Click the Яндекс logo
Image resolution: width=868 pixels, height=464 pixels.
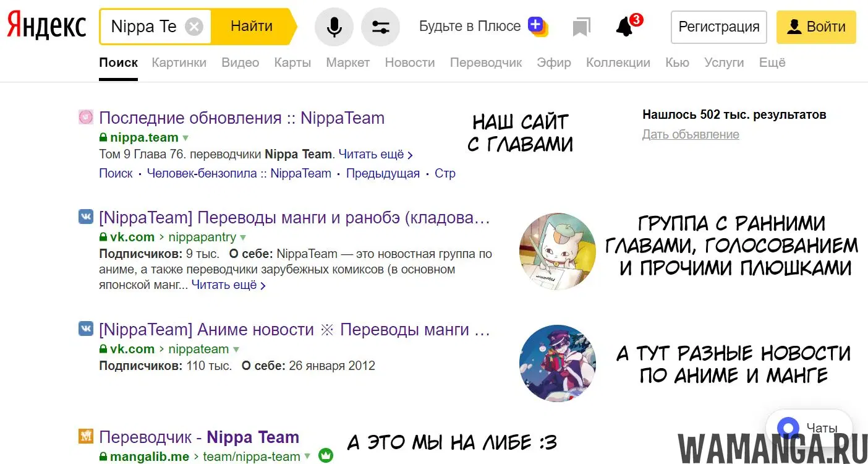pos(46,26)
